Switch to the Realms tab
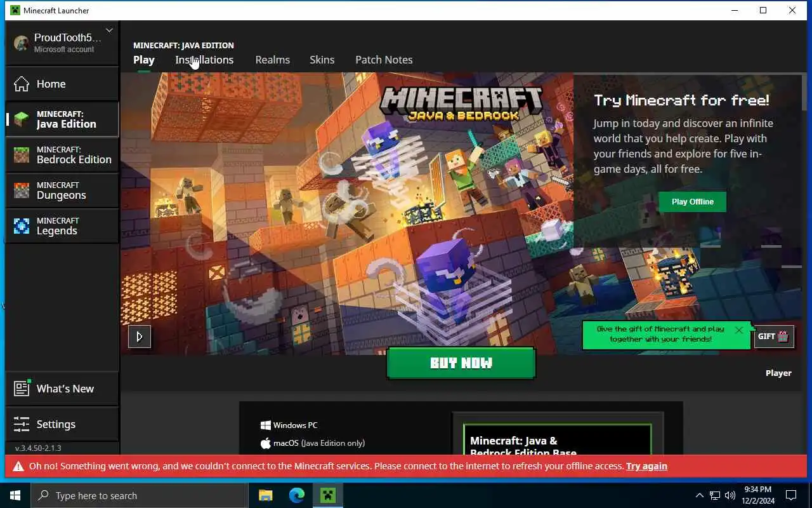 273,60
